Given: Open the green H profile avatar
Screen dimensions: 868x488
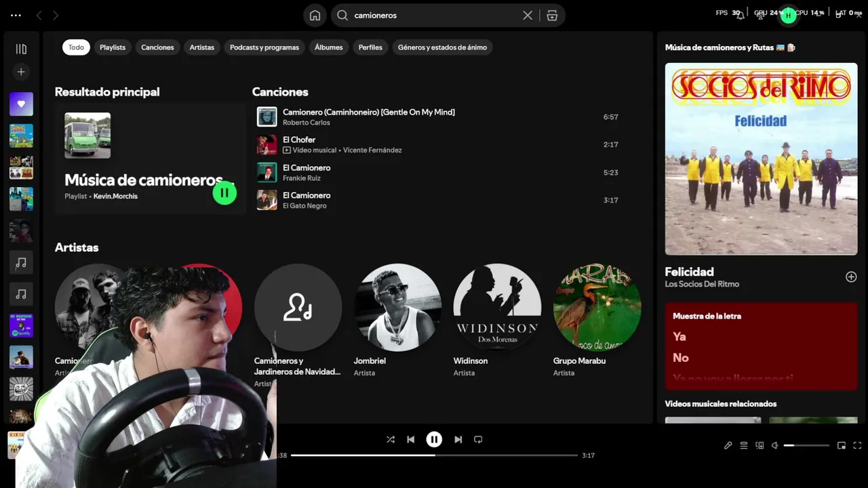Looking at the screenshot, I should pyautogui.click(x=788, y=15).
